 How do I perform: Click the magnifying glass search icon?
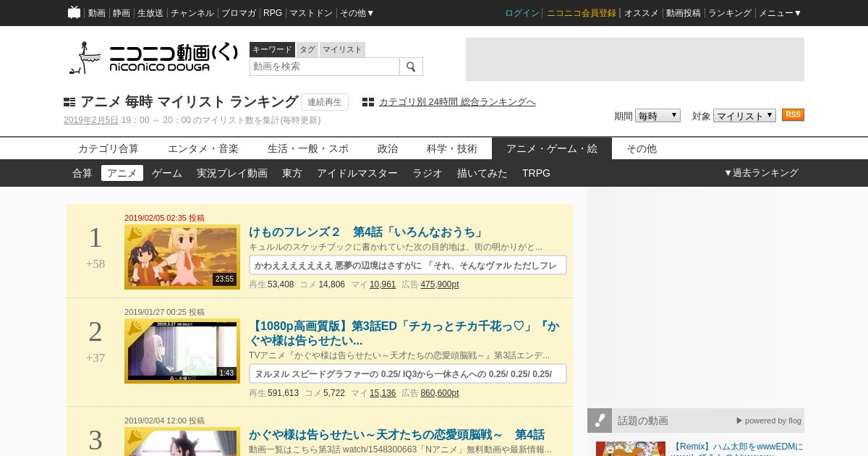tap(411, 67)
